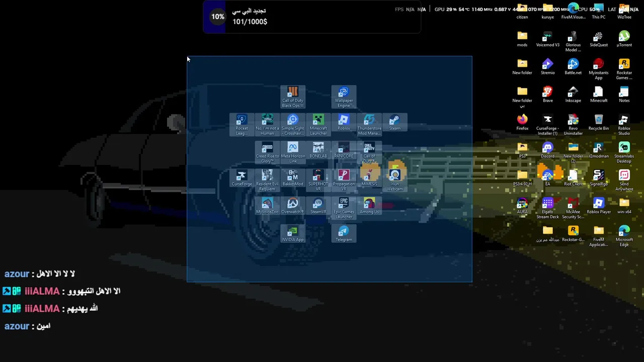The height and width of the screenshot is (362, 644).
Task: Launch Microsoft Edge desktop icon
Action: 624,236
